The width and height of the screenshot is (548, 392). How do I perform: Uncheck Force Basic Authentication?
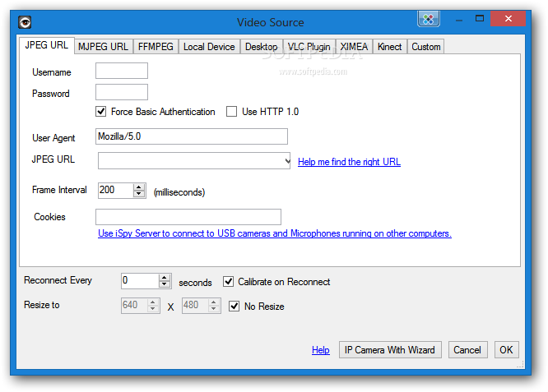point(101,112)
